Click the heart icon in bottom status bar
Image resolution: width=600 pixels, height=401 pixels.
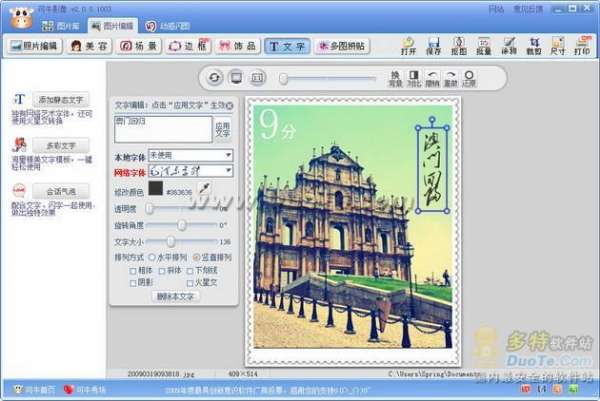pos(68,390)
